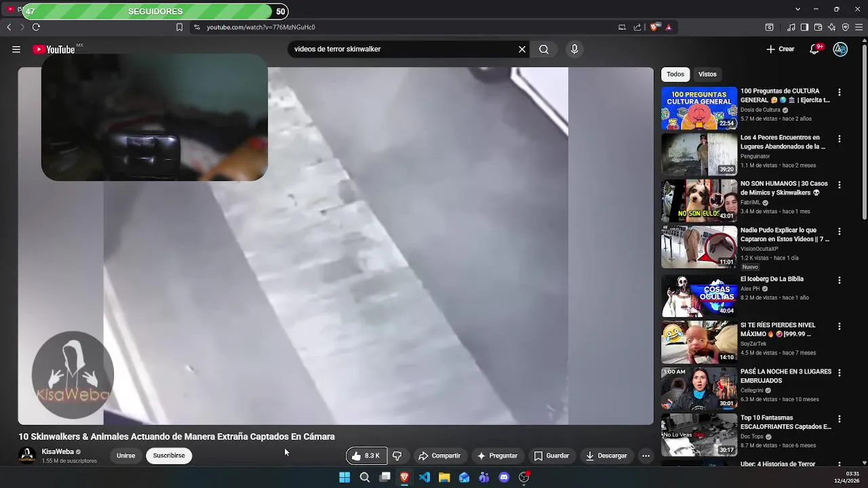Open Top 10 Fantasmas Escalofriantes video

[699, 434]
